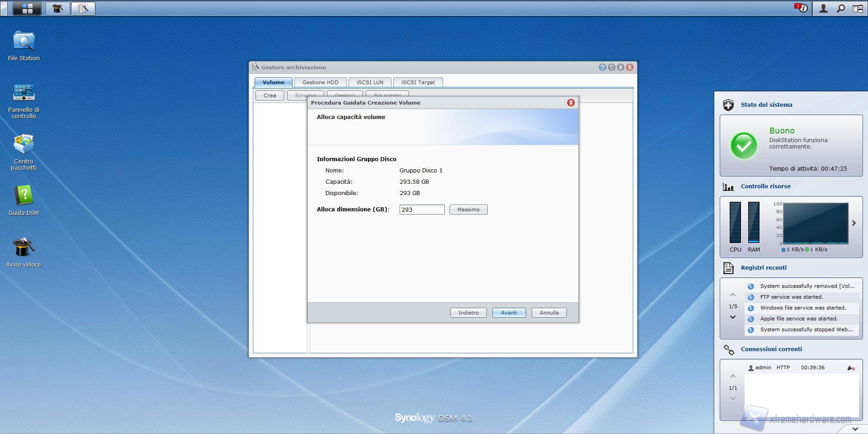Open the search magnifier in taskbar
This screenshot has width=868, height=434.
click(x=840, y=9)
